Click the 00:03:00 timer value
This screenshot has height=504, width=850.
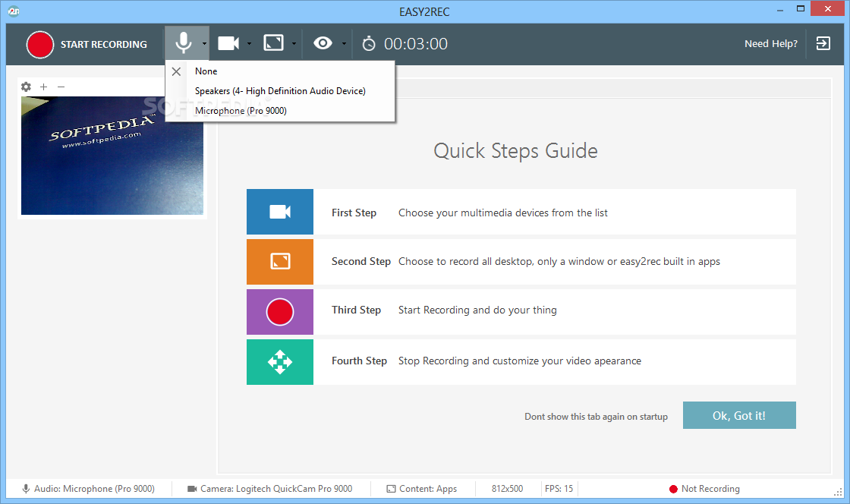click(416, 44)
